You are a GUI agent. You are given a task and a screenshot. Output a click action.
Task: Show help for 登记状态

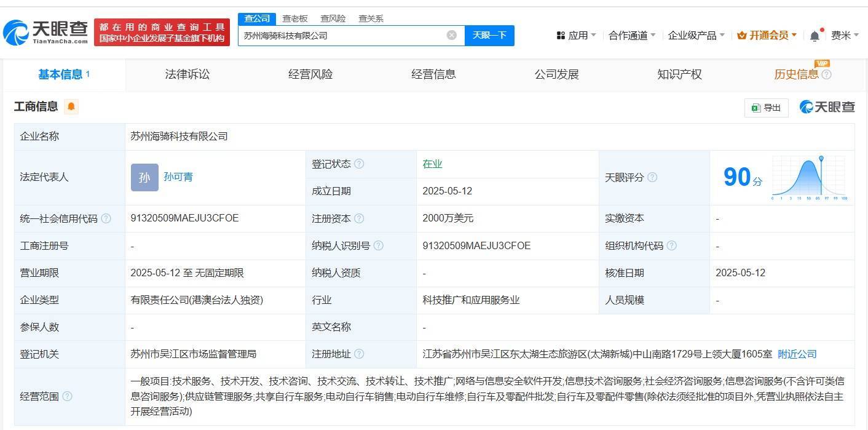tap(359, 164)
